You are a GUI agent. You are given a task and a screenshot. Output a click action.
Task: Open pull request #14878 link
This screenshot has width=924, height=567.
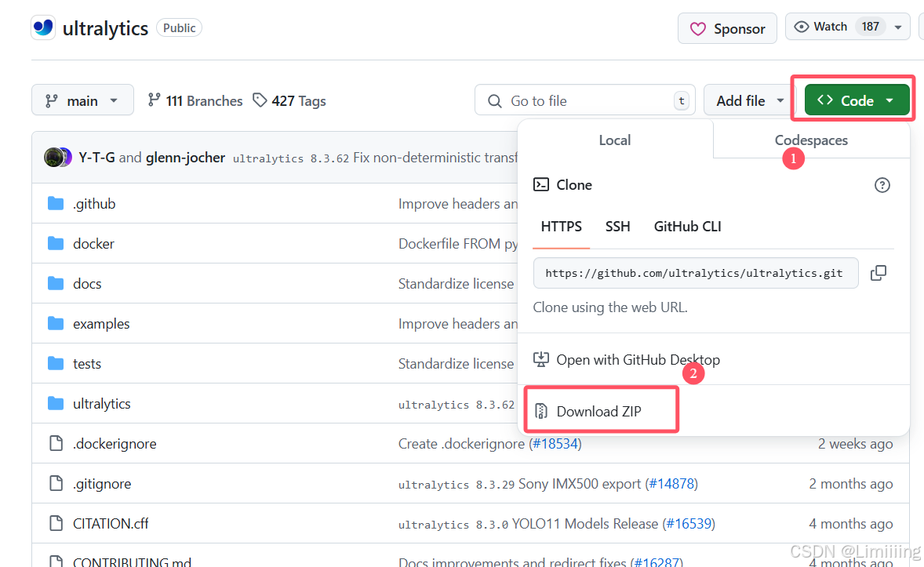tap(671, 484)
